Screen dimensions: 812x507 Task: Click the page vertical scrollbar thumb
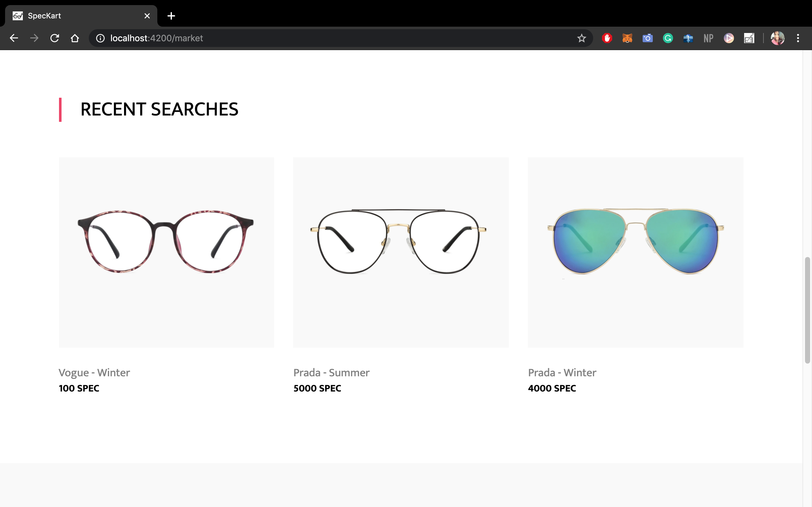807,310
